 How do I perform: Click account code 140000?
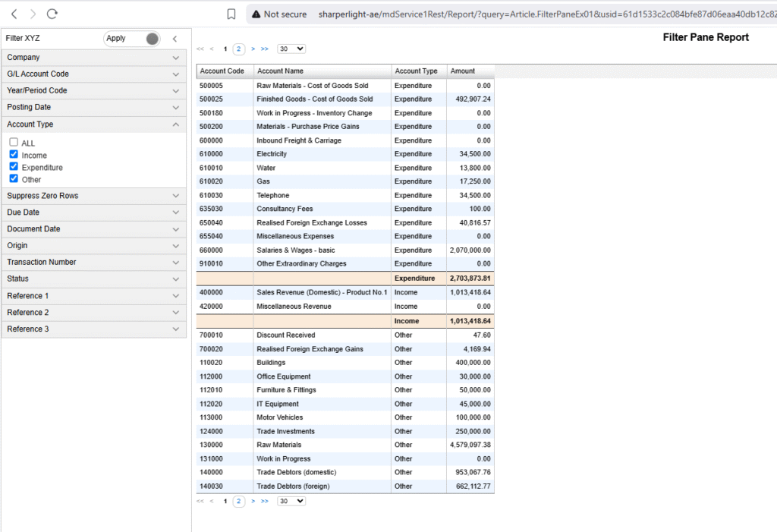click(x=211, y=473)
